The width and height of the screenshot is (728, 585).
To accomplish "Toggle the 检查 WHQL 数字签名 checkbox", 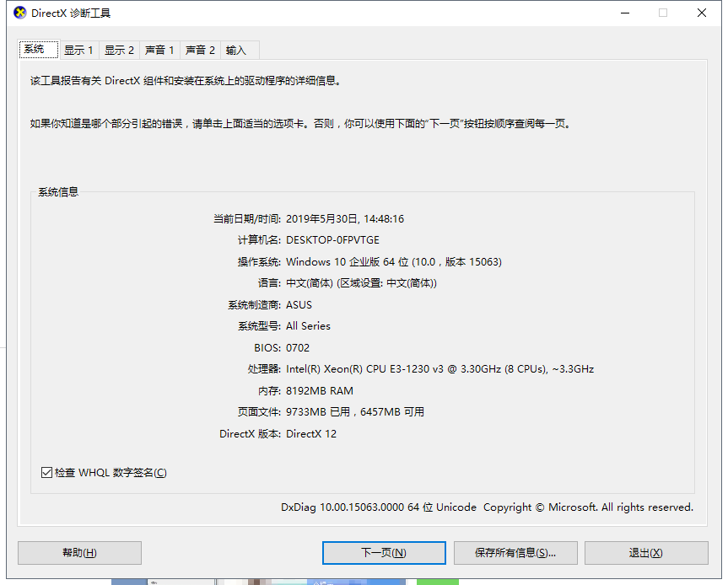I will pos(47,473).
